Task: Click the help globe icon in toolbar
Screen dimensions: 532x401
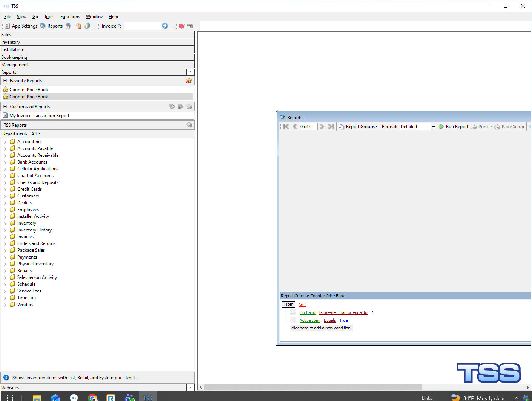Action: (x=87, y=26)
